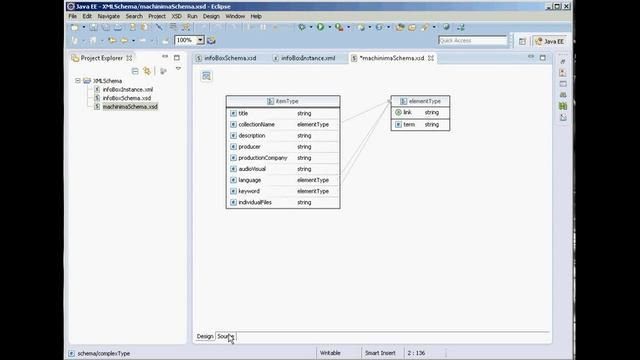Select the title element row
Image resolution: width=640 pixels, height=360 pixels.
(x=283, y=113)
